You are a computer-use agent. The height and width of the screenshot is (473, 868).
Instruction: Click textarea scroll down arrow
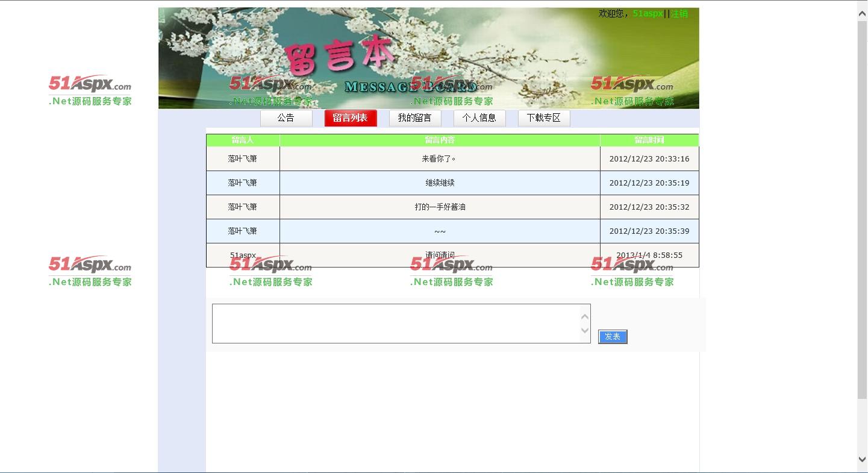584,330
